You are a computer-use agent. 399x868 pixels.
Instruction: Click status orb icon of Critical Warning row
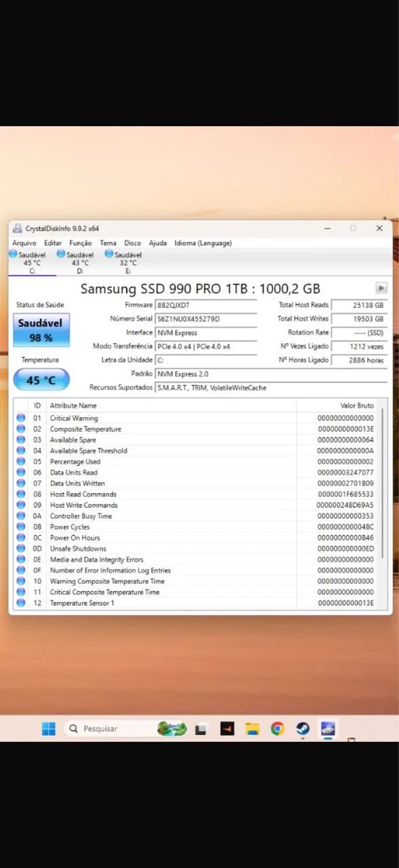(x=21, y=418)
